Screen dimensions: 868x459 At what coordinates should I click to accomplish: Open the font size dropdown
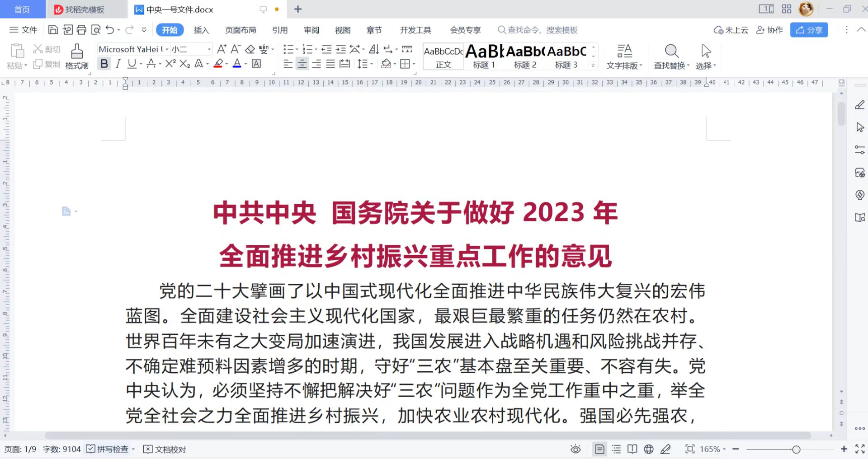[x=209, y=49]
